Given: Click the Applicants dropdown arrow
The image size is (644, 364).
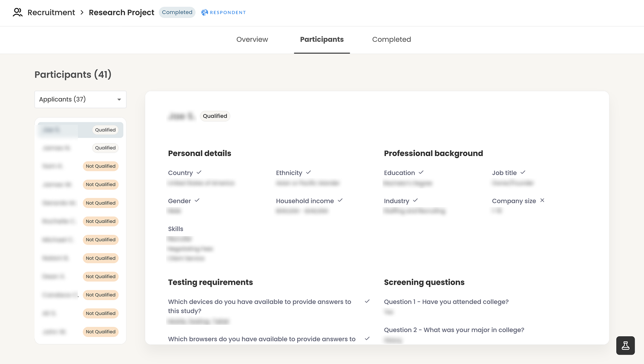Looking at the screenshot, I should [119, 100].
